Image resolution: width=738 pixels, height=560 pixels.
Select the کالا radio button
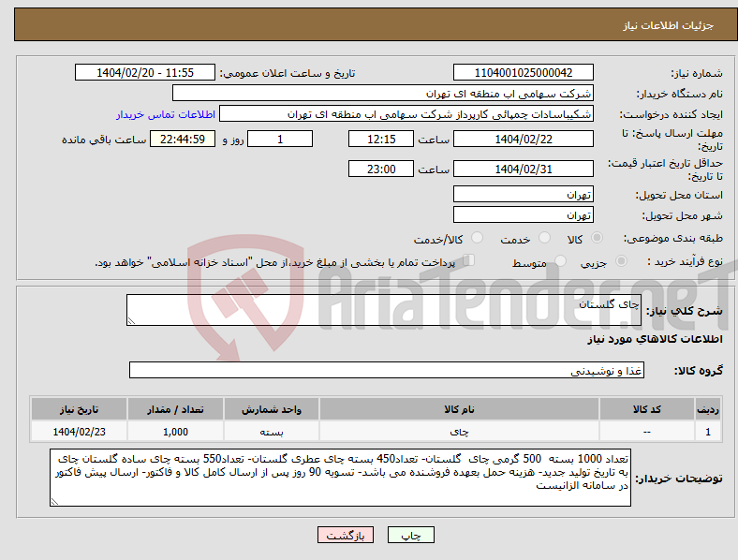click(597, 238)
